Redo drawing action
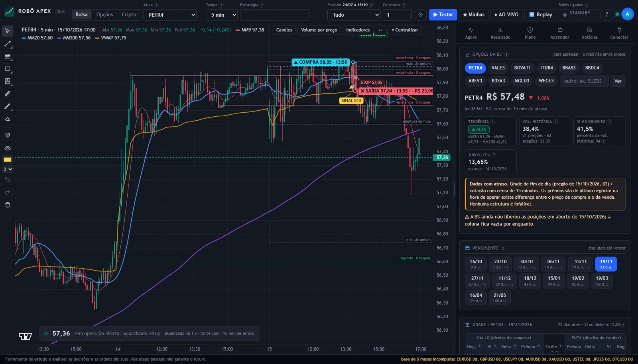Screen dimensions: 638x364 [8, 192]
